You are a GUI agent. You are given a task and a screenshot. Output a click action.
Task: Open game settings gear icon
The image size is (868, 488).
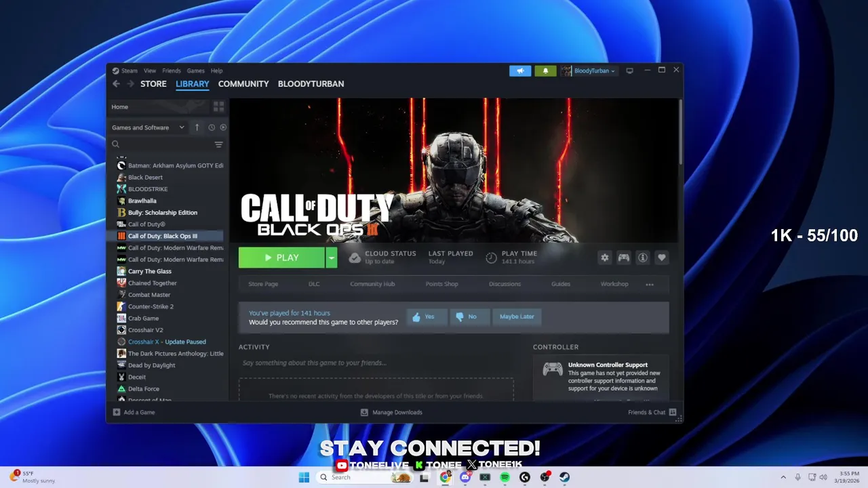604,258
